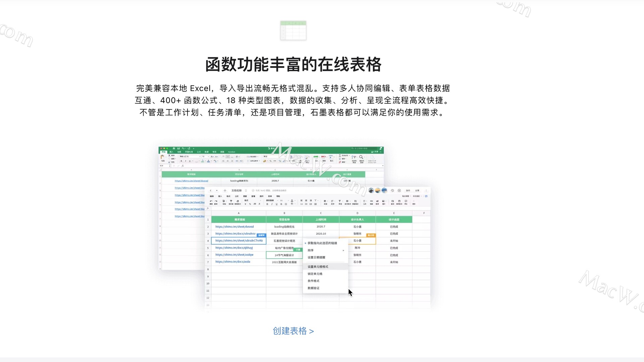The width and height of the screenshot is (644, 362).
Task: Click the insert image icon in the Shimo toolbar
Action: [x=383, y=201]
